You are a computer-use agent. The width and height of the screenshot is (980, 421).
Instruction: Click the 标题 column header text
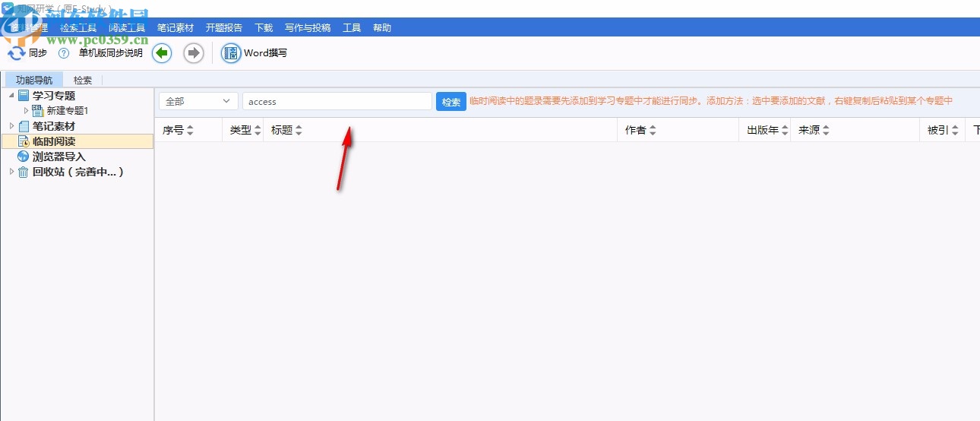pos(282,131)
